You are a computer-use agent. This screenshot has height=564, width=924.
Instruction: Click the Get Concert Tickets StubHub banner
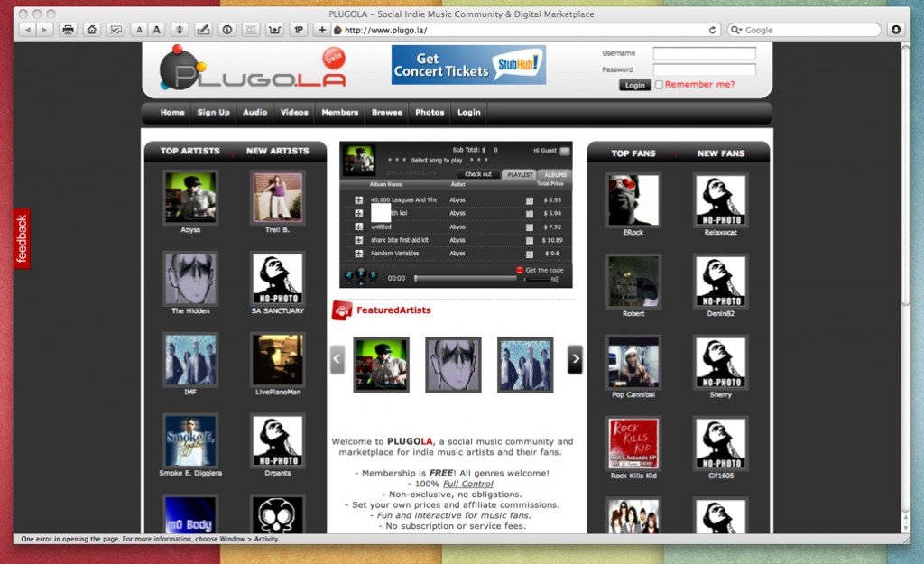tap(468, 65)
